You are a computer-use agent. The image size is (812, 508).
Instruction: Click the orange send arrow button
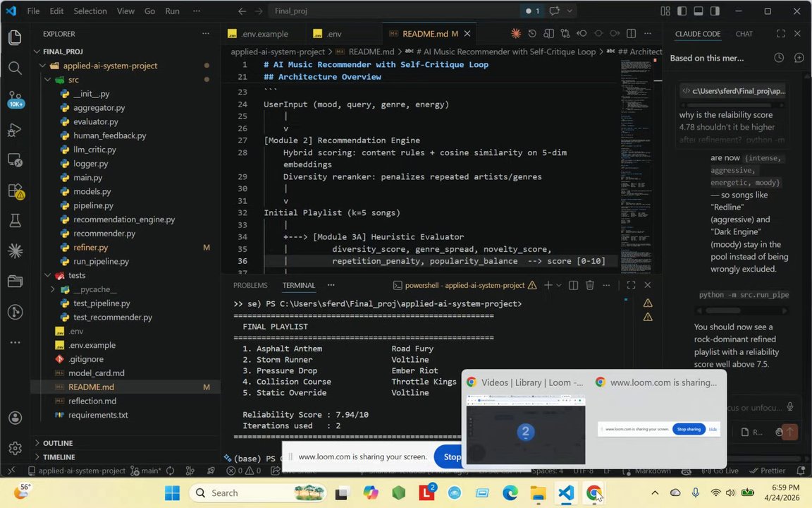coord(789,432)
